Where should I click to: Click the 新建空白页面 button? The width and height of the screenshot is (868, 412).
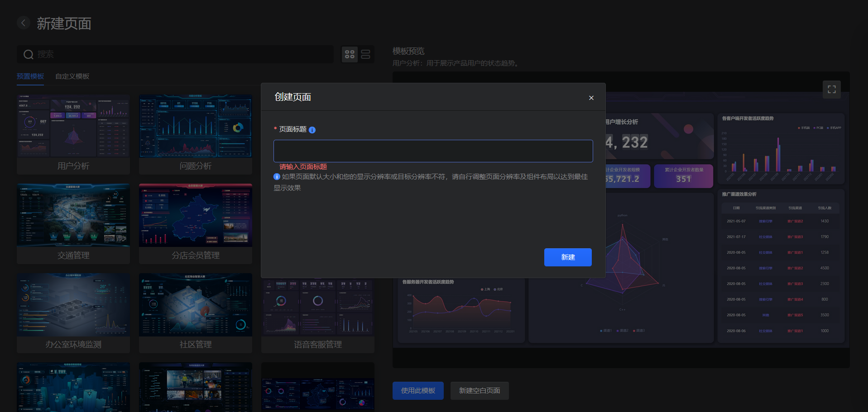480,391
